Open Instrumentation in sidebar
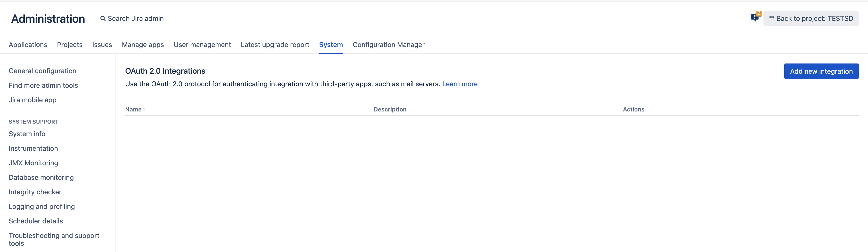This screenshot has height=252, width=868. click(33, 148)
